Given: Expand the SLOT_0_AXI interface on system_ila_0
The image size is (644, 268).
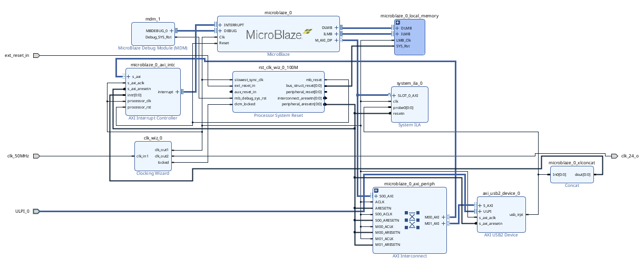Looking at the screenshot, I should tap(394, 95).
